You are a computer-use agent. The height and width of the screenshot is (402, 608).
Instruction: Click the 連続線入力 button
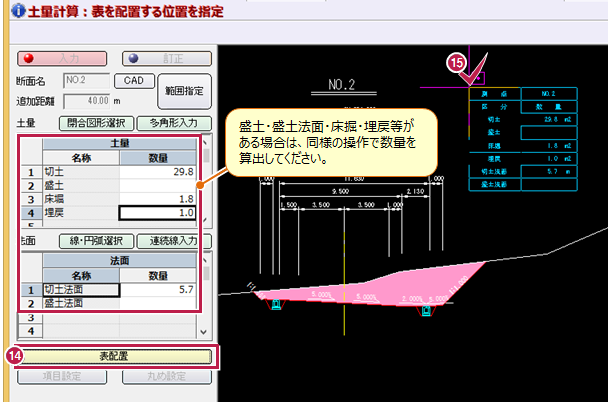(174, 241)
